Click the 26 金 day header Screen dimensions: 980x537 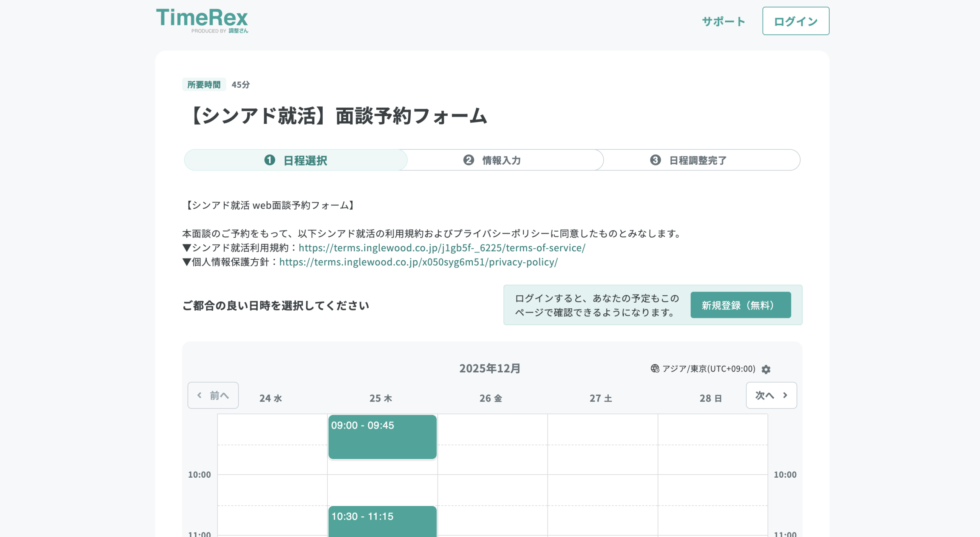click(490, 398)
